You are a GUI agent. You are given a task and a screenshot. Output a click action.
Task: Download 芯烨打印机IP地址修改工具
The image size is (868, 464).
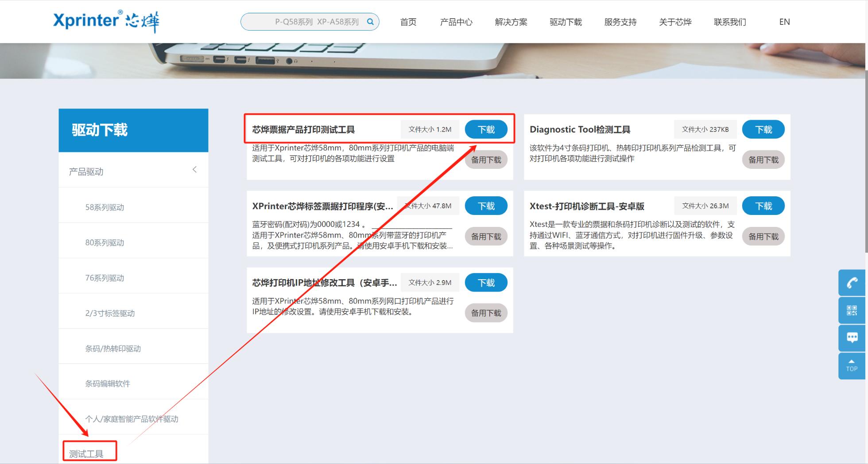486,282
